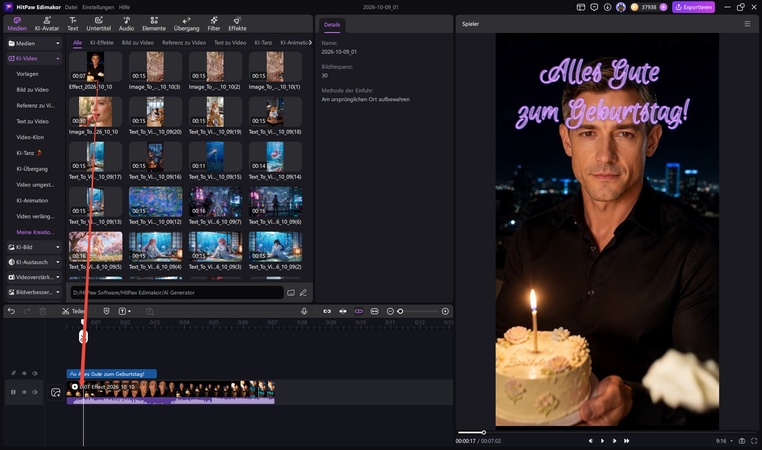Click the pencil edit icon beside the path field
This screenshot has height=450, width=762.
click(x=303, y=293)
